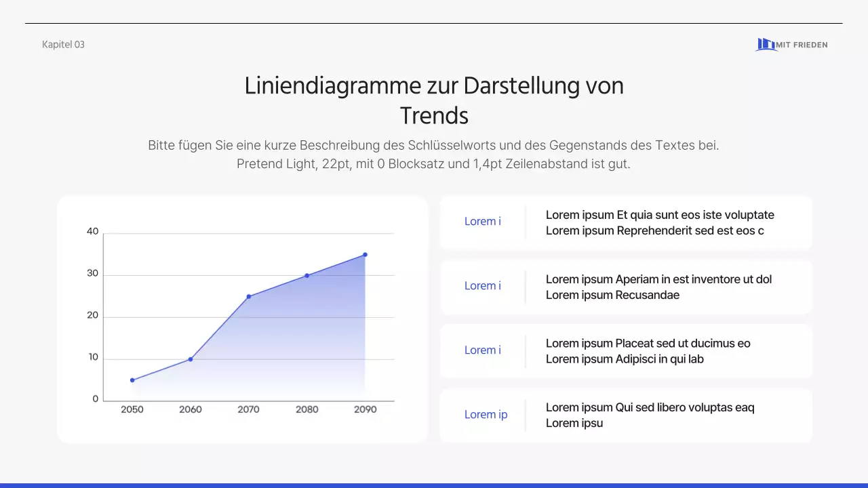Viewport: 868px width, 488px height.
Task: Click the data point at 2080
Action: click(x=307, y=275)
